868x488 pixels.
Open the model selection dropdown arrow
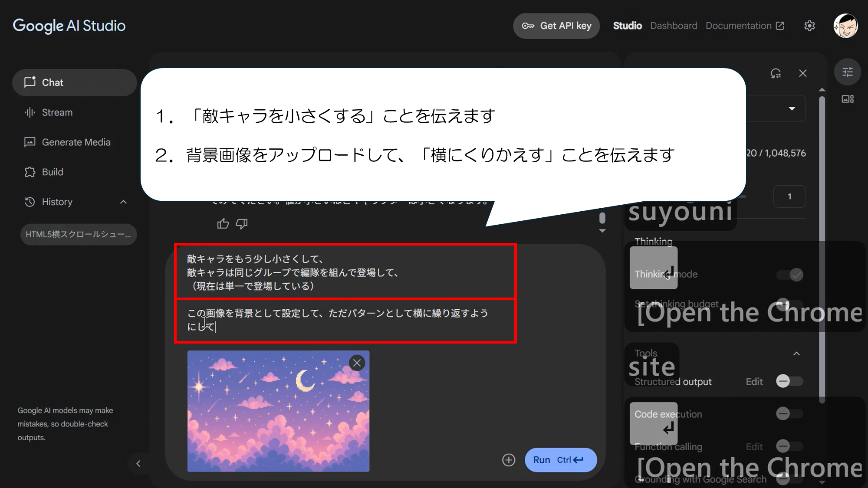pyautogui.click(x=792, y=108)
